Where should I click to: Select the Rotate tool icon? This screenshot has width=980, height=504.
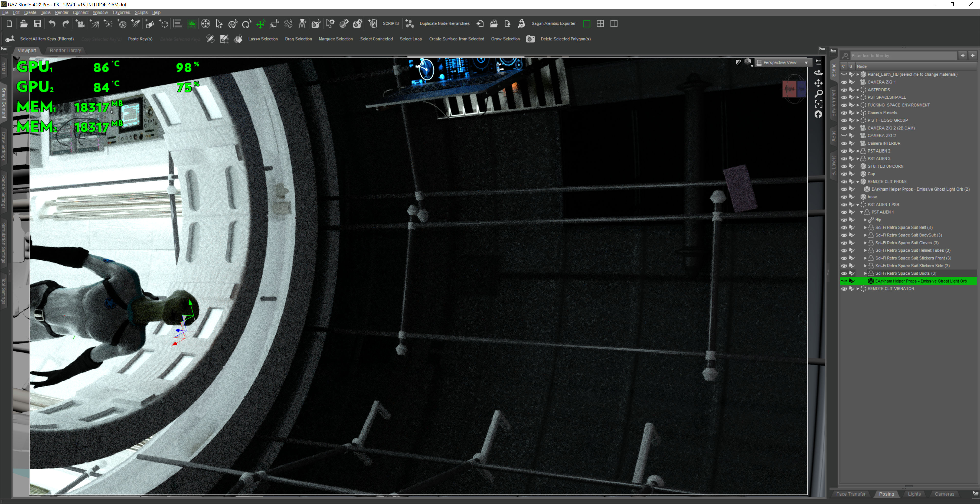click(x=247, y=24)
